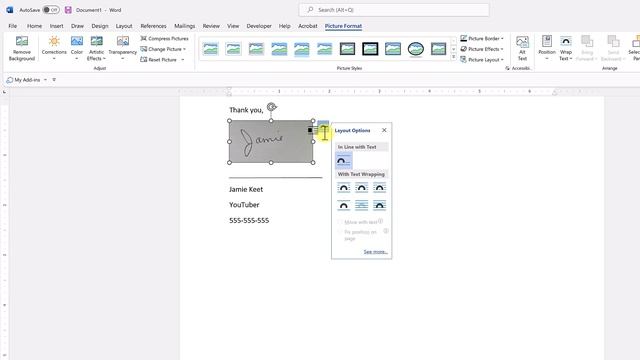The height and width of the screenshot is (360, 640).
Task: Click the bottom-right resize handle of the picture
Action: point(313,162)
